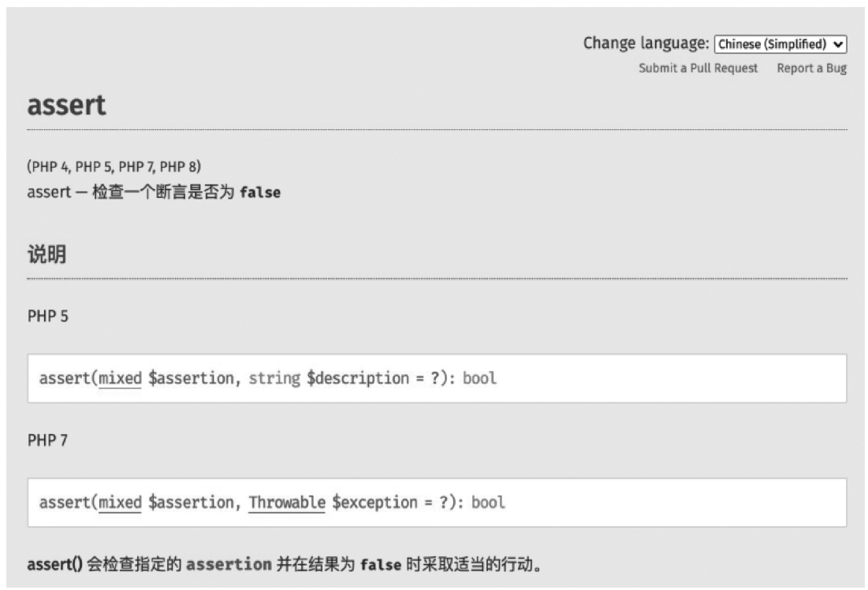The height and width of the screenshot is (590, 868).
Task: Click the string type in PHP 5 signature
Action: (274, 378)
